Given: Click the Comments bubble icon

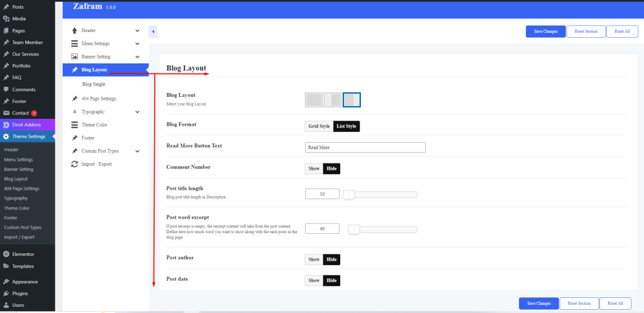Looking at the screenshot, I should click(x=6, y=89).
